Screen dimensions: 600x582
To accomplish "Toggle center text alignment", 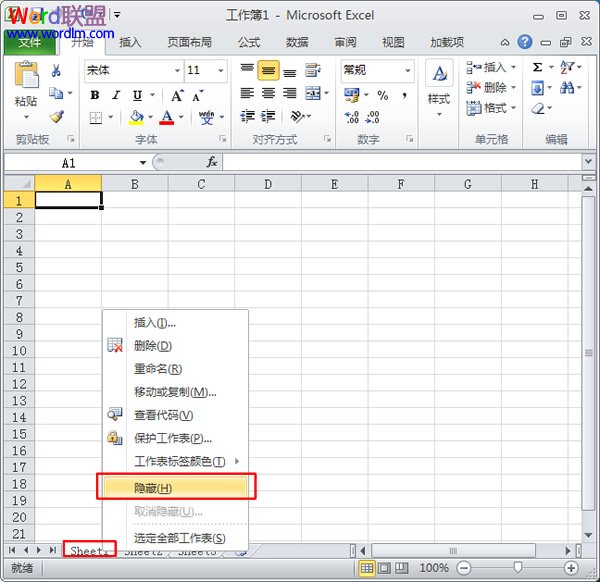I will (x=268, y=93).
